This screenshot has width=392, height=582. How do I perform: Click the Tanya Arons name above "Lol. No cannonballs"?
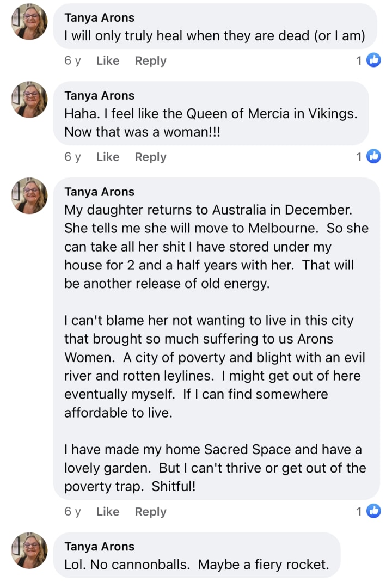99,547
